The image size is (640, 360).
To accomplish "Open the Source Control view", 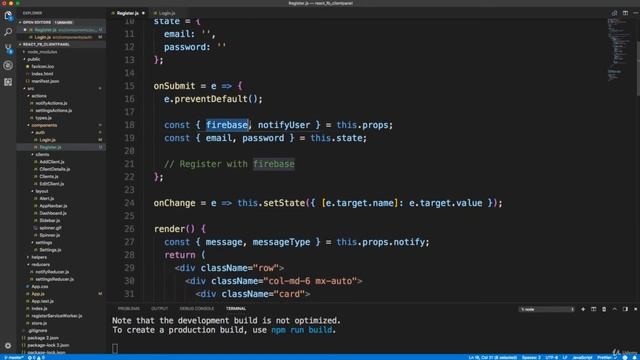I will click(8, 49).
